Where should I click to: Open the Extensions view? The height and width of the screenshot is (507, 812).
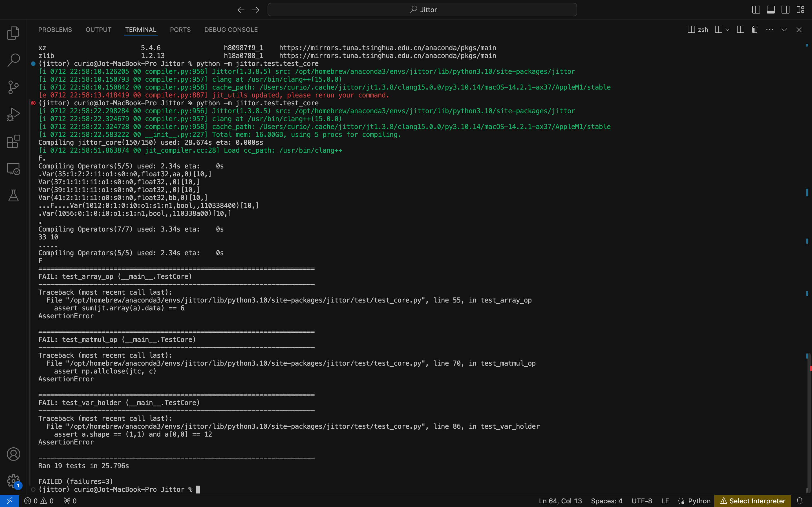click(14, 141)
